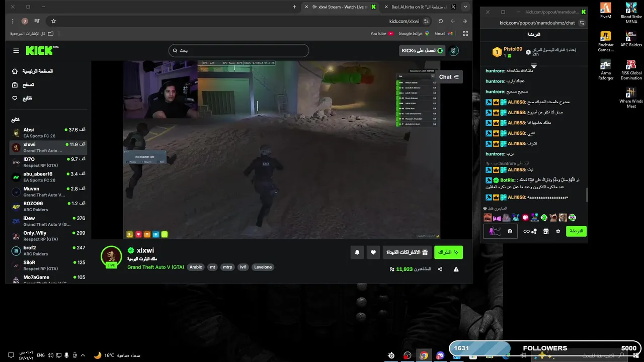The height and width of the screenshot is (362, 644).
Task: Open Google Maps bookmark
Action: point(414,34)
